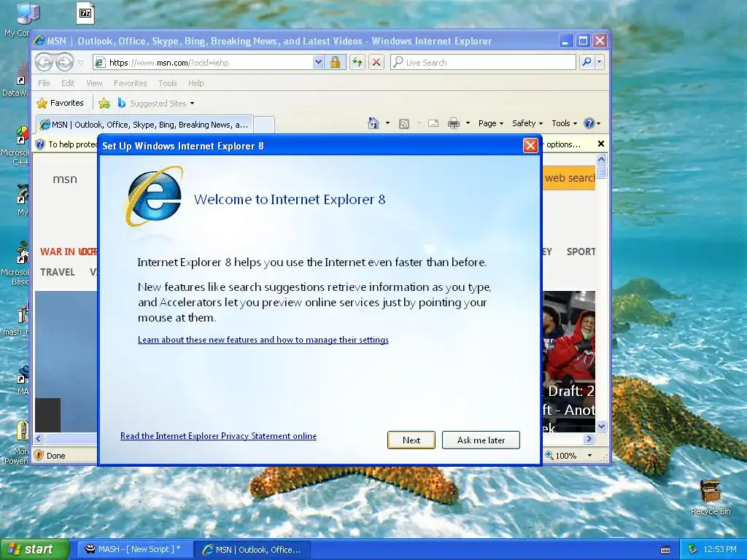747x560 pixels.
Task: Click the Help question mark icon
Action: pos(589,123)
